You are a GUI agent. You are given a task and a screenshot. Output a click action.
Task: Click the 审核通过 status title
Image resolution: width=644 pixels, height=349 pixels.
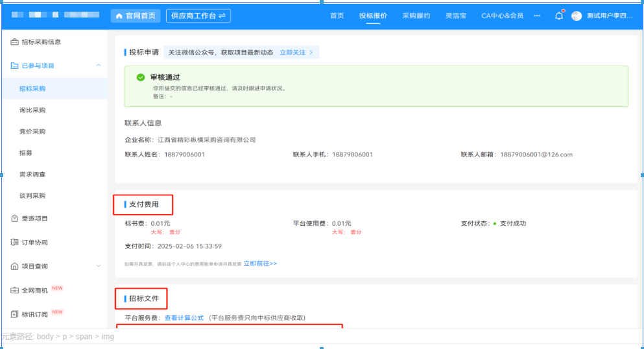[x=165, y=77]
